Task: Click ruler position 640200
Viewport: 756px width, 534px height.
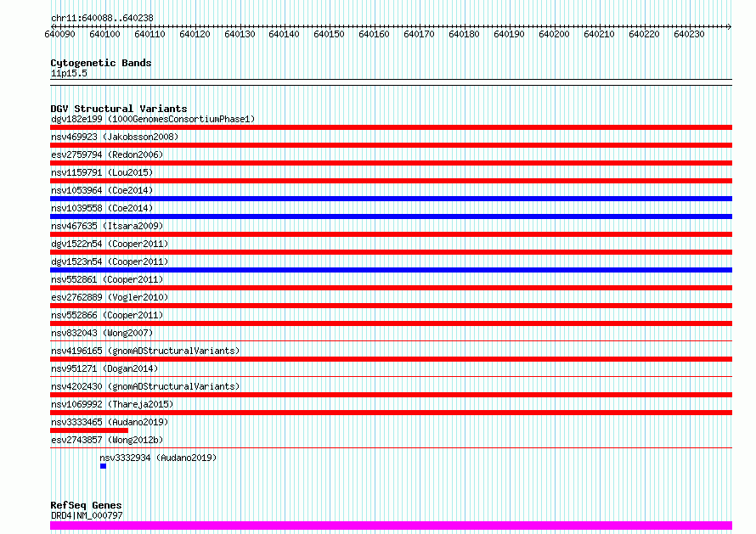Action: (x=554, y=34)
